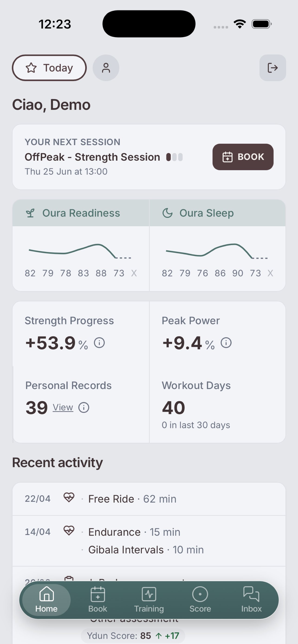Tap Personal Records info icon
Screen dimensions: 298x644
pyautogui.click(x=84, y=408)
